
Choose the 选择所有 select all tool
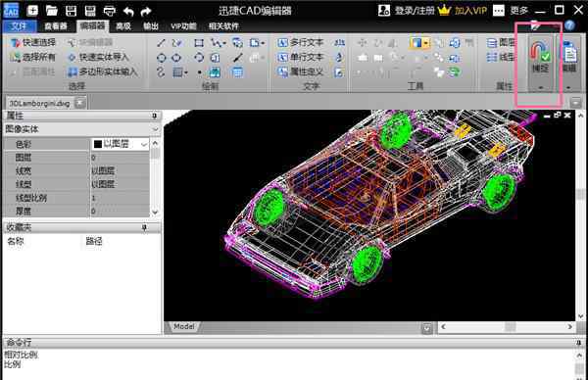[x=33, y=58]
